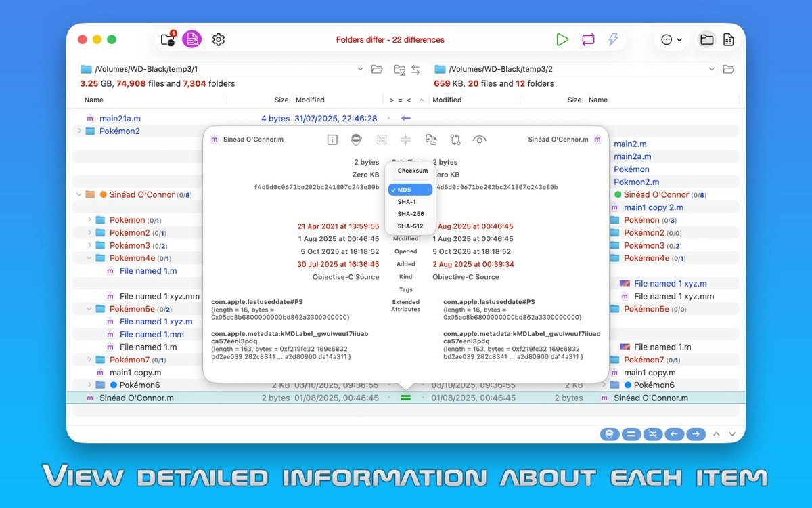Toggle the left arrow filter button
Image resolution: width=812 pixels, height=508 pixels.
673,434
